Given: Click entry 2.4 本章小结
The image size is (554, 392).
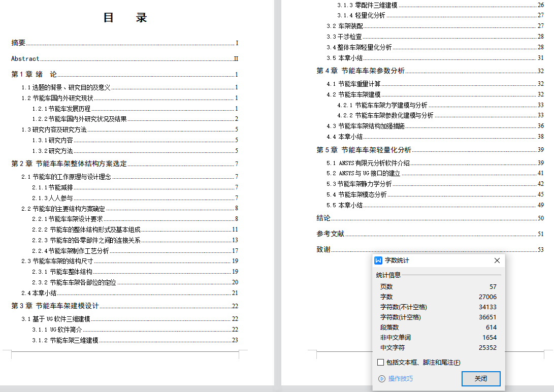Looking at the screenshot, I should point(129,293).
